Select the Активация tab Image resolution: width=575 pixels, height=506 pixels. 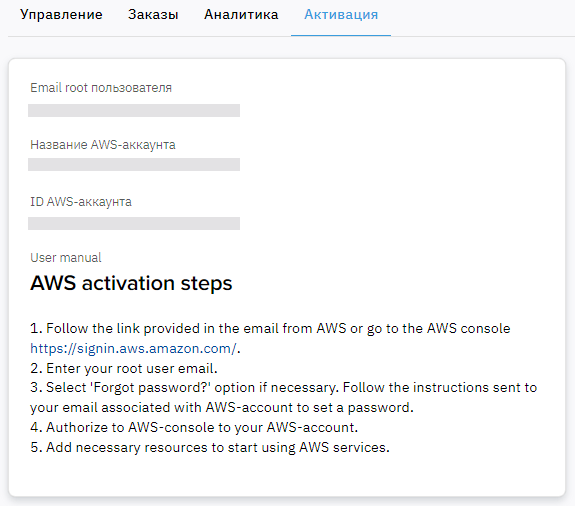coord(341,15)
